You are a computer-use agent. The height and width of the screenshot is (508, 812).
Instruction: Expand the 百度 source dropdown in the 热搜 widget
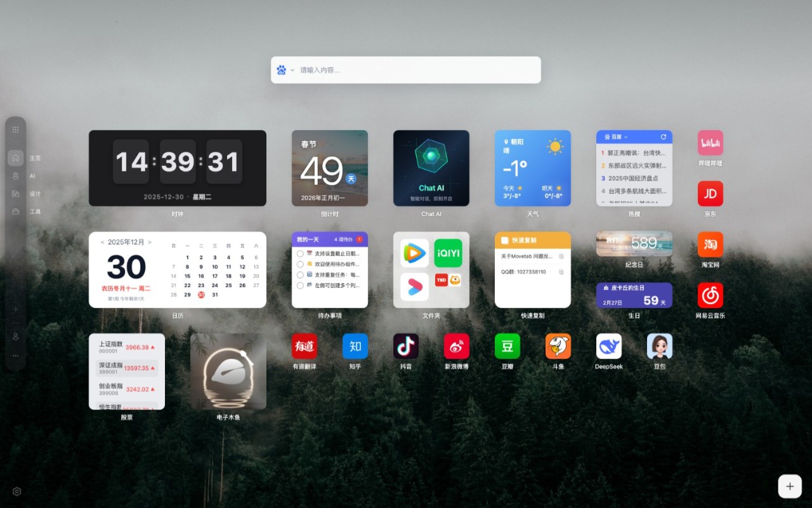(616, 137)
